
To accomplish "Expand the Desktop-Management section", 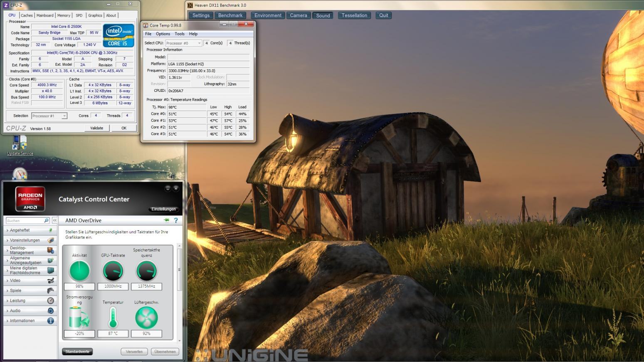I will (x=30, y=250).
